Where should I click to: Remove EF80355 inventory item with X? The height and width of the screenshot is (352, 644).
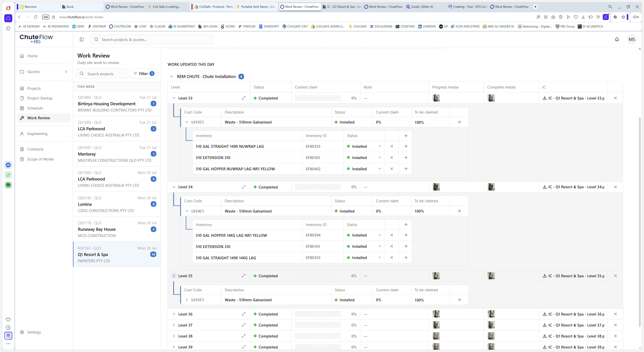391,146
